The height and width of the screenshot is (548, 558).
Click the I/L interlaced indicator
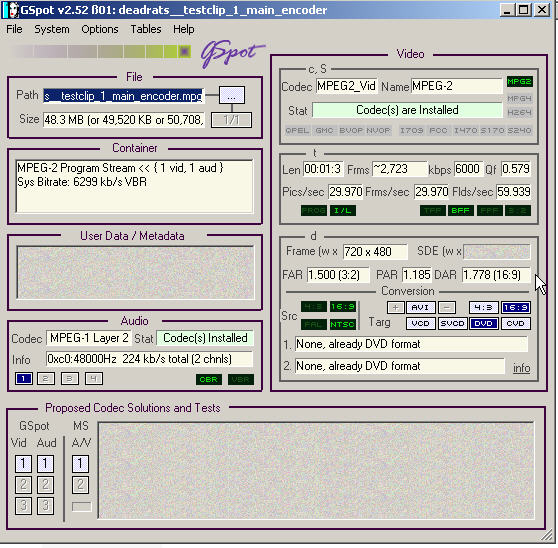point(343,211)
